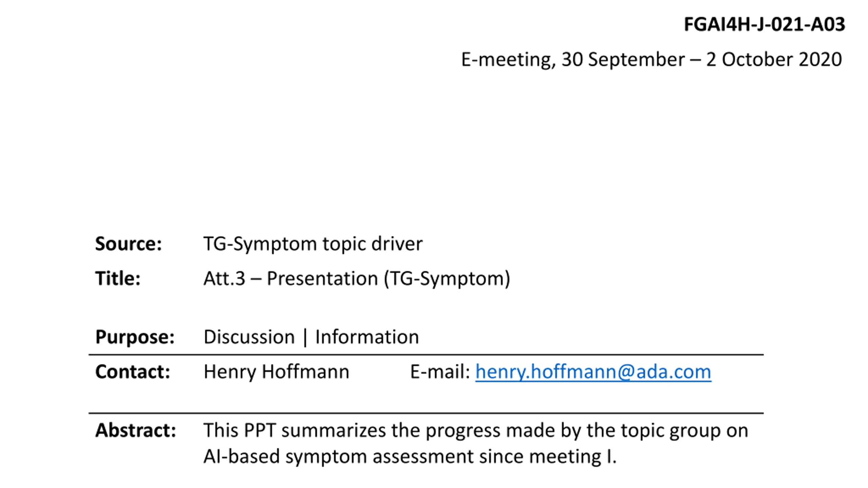Image resolution: width=868 pixels, height=488 pixels.
Task: Select the Att.3 – Presentation (TG-Symptom) text
Action: 357,279
